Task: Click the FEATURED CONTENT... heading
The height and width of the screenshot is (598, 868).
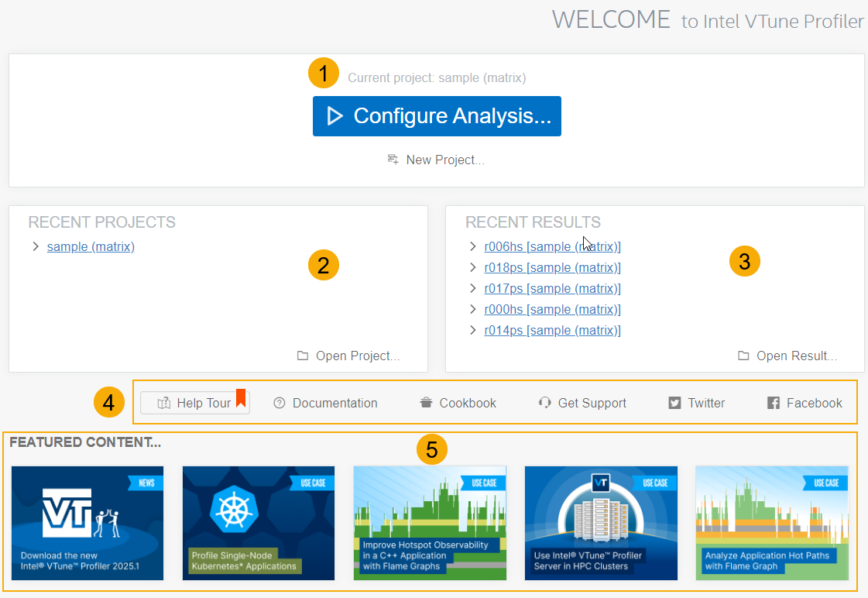Action: pos(85,442)
